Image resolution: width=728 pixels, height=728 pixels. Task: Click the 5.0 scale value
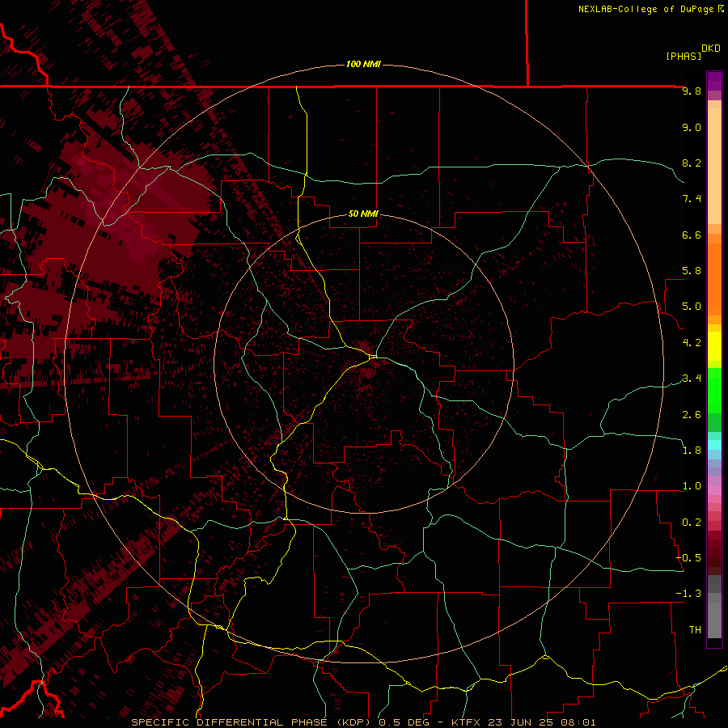(692, 307)
